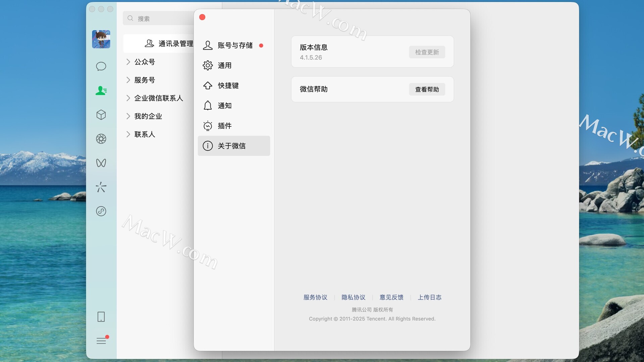Viewport: 644px width, 362px height.
Task: Expand the 服务号 contact group
Action: (x=145, y=80)
